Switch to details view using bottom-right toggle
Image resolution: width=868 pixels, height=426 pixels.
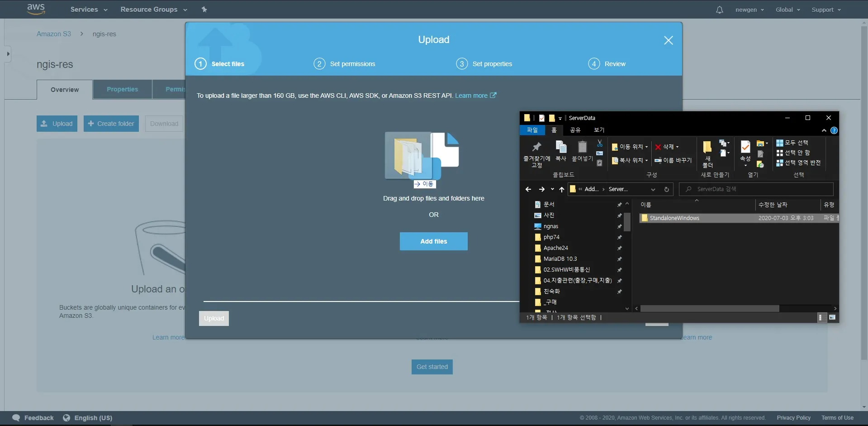click(822, 317)
